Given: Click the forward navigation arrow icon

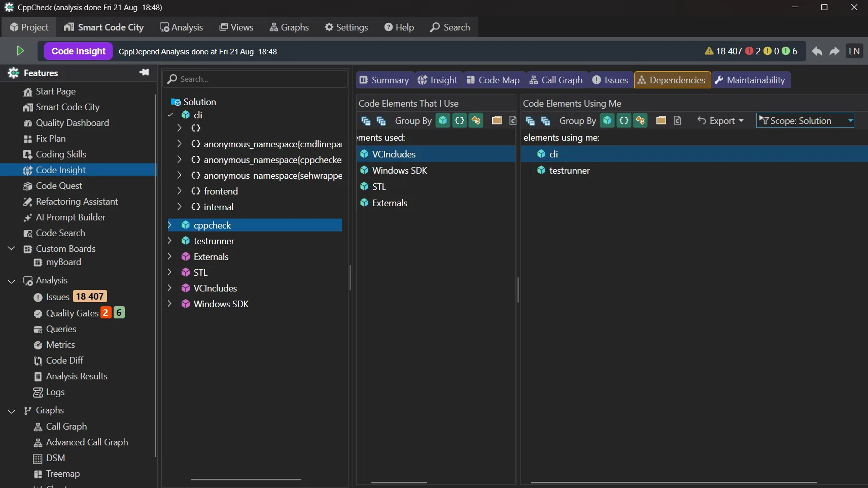Looking at the screenshot, I should pyautogui.click(x=835, y=51).
